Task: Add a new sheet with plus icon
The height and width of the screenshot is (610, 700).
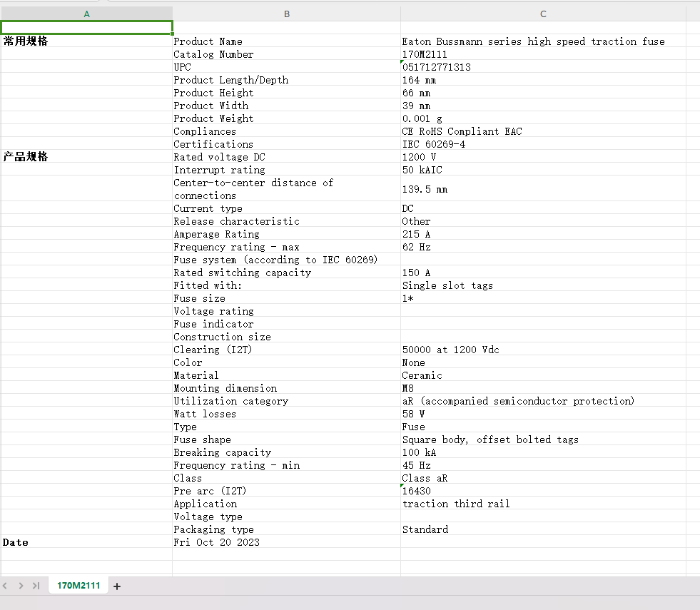Action: coord(117,586)
